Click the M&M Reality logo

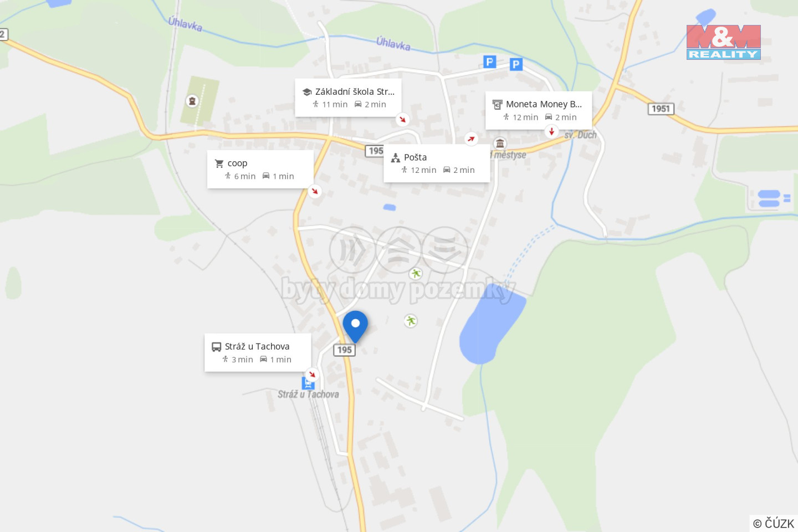click(724, 42)
